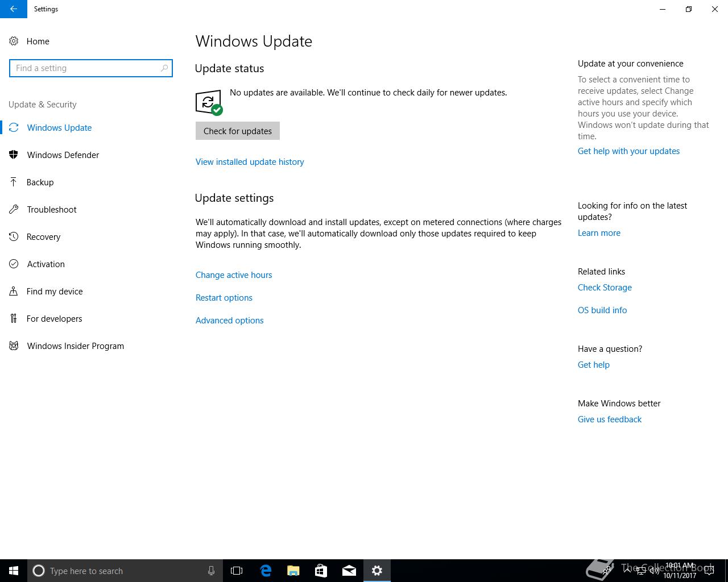Click the Update at your convenience heading
Viewport: 728px width, 582px height.
pyautogui.click(x=631, y=64)
